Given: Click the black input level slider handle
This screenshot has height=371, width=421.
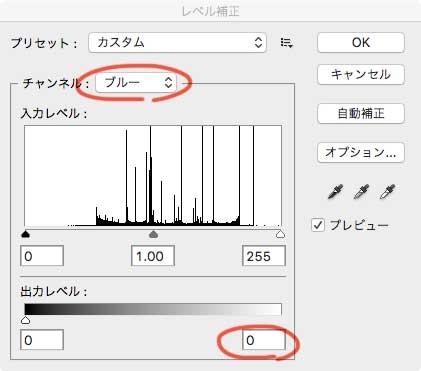Looking at the screenshot, I should (25, 234).
